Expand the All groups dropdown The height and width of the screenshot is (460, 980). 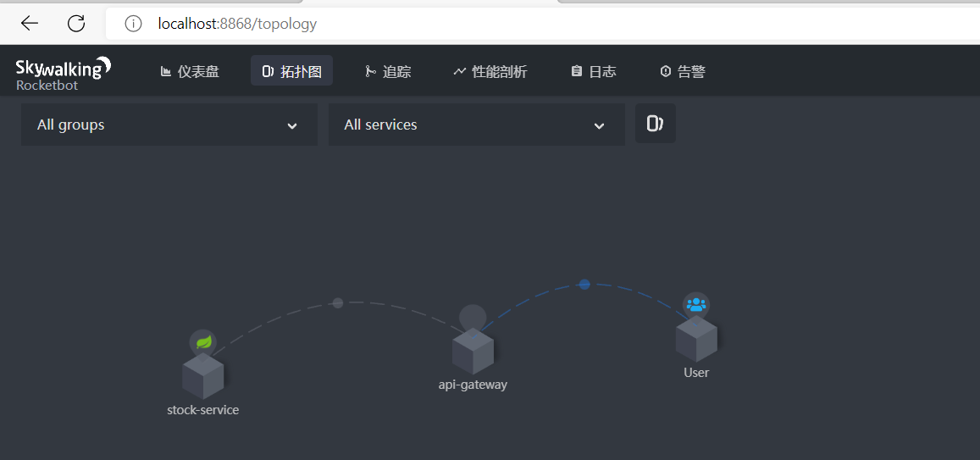[169, 125]
